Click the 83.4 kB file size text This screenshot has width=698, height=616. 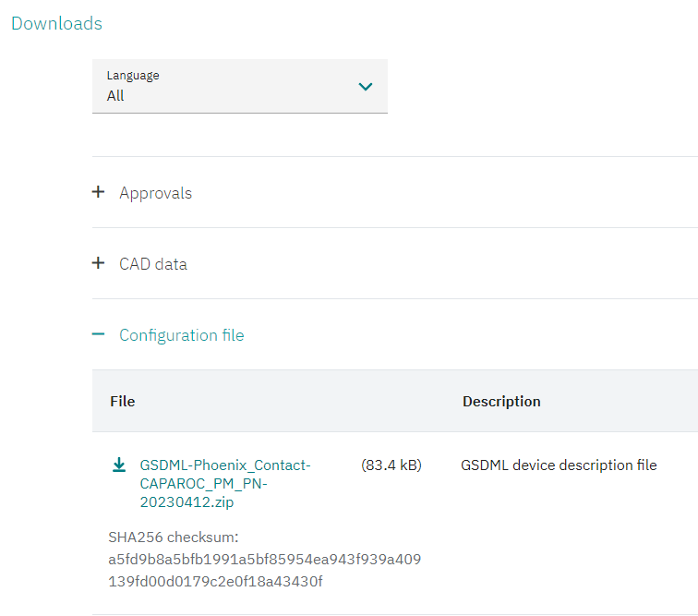[x=391, y=465]
